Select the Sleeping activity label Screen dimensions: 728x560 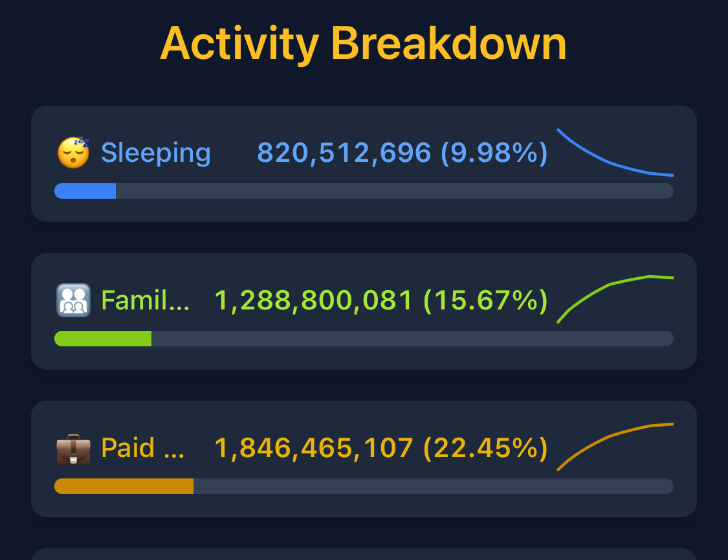tap(156, 153)
